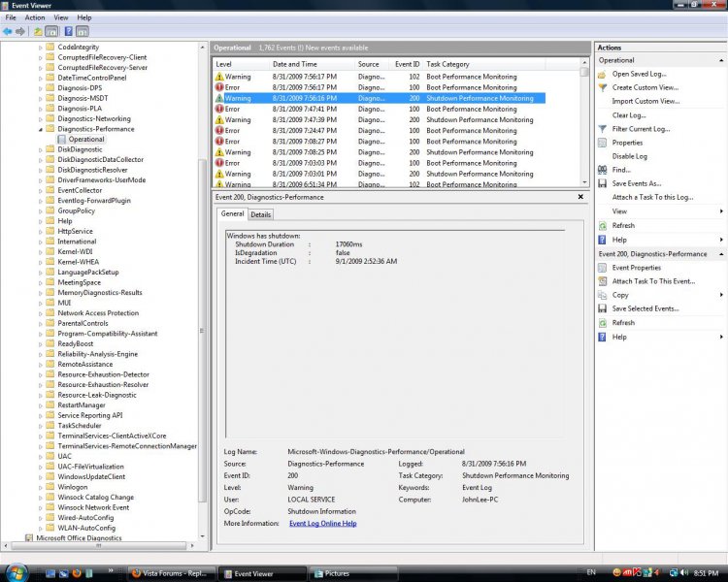Click Open Saved Log icon
The width and height of the screenshot is (728, 582).
(602, 75)
